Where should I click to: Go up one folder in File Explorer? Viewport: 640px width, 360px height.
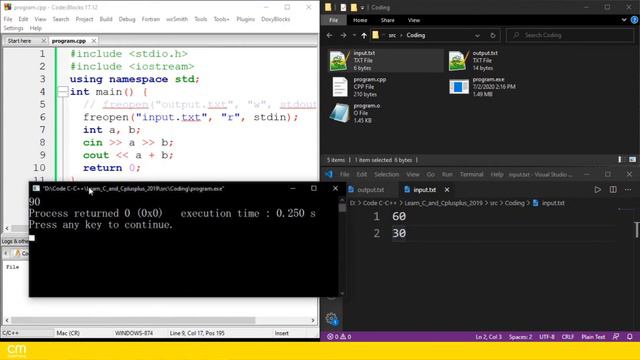[364, 36]
